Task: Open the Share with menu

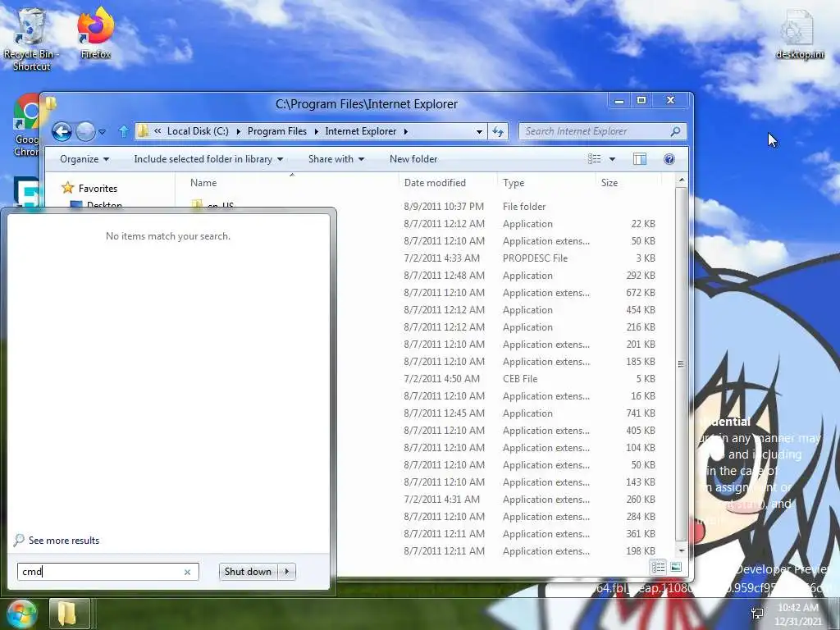Action: [336, 159]
